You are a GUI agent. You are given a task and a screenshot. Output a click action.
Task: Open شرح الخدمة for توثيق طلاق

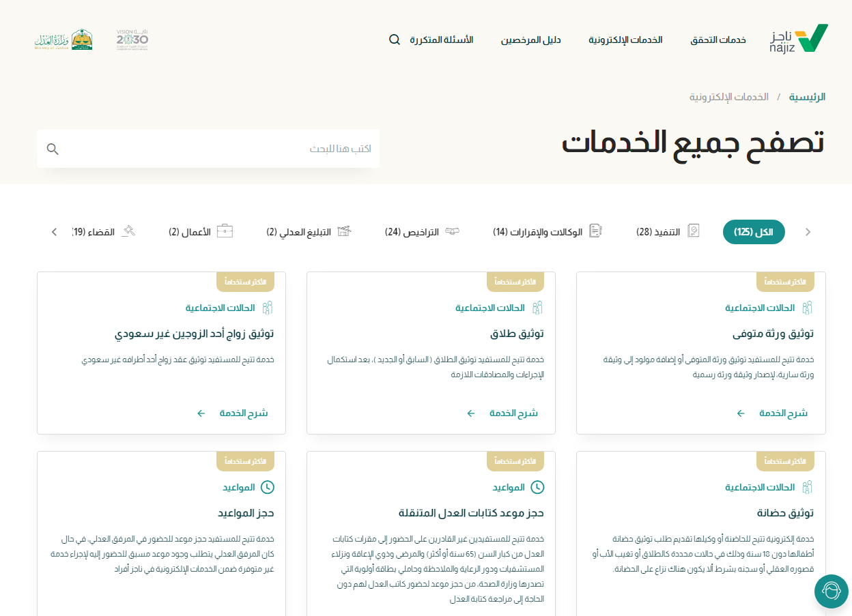[x=514, y=413]
